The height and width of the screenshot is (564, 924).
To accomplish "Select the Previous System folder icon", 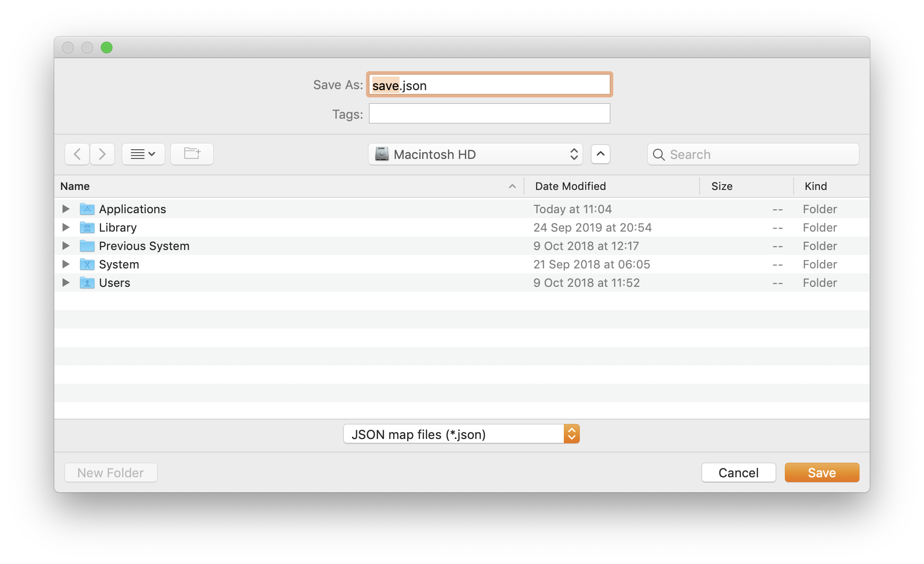I will pos(87,246).
